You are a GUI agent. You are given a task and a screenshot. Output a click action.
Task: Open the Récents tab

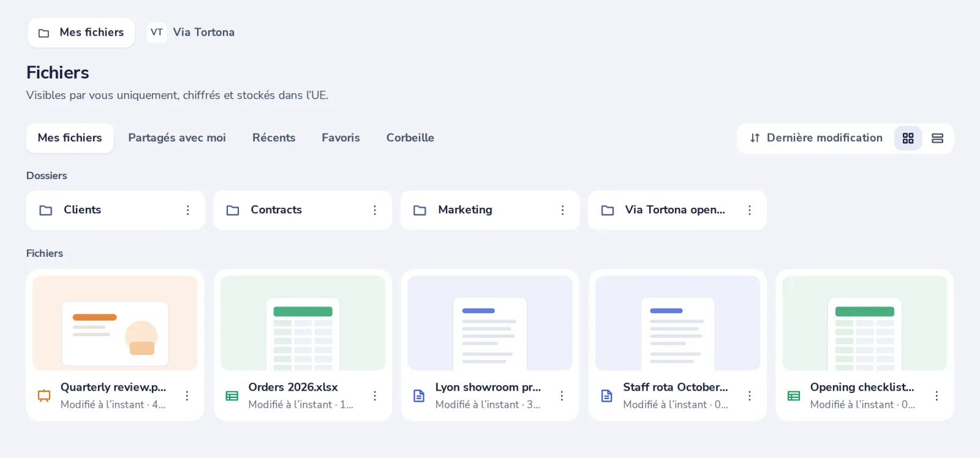pyautogui.click(x=274, y=138)
